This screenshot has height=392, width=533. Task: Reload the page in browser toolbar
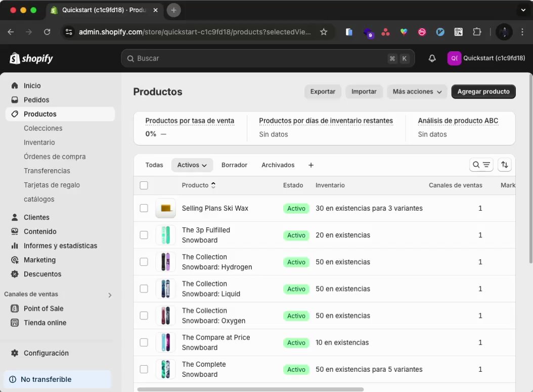(x=47, y=32)
